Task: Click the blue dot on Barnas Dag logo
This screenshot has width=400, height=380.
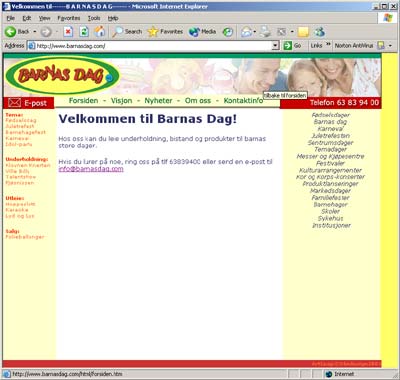Action: (x=109, y=78)
